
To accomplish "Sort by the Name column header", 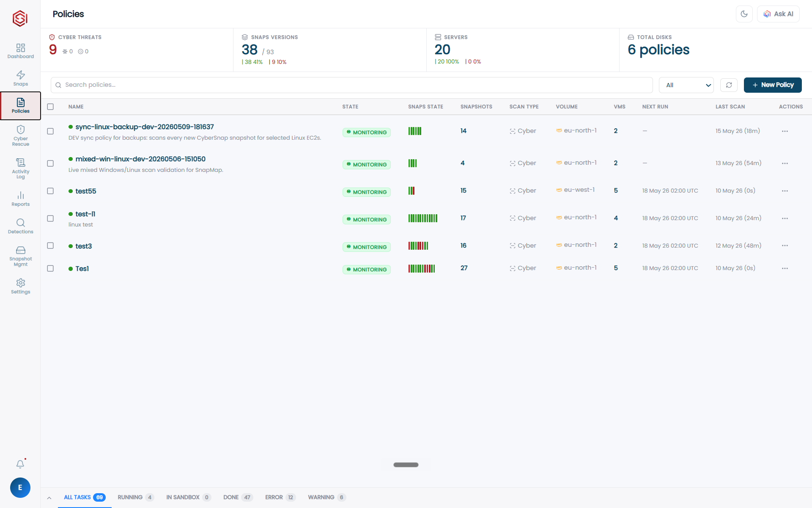I will click(76, 107).
